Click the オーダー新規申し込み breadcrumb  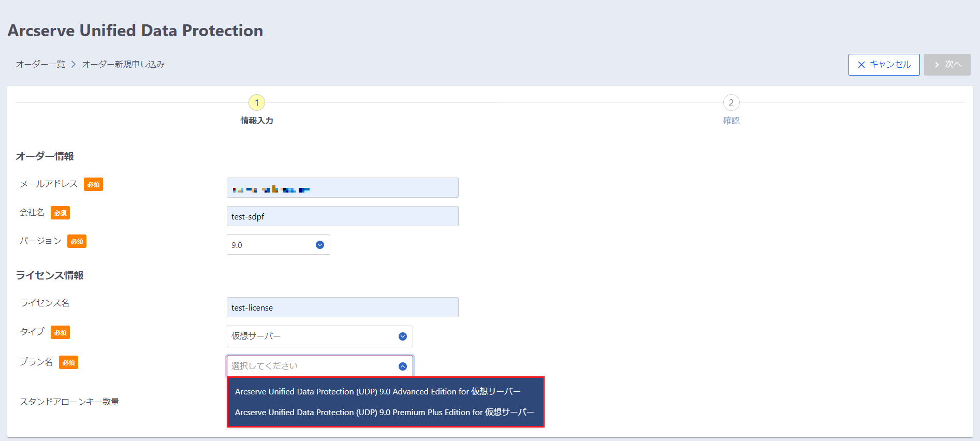[x=123, y=64]
